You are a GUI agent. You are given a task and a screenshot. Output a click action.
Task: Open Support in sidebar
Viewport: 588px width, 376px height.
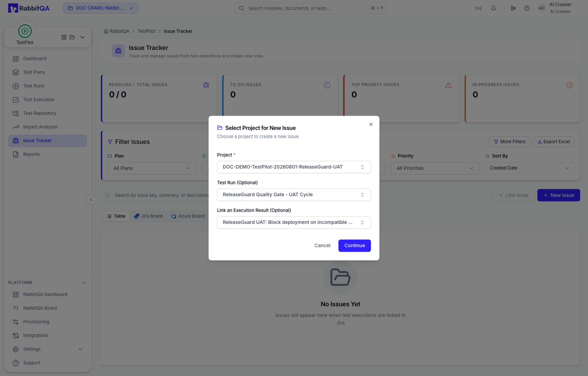click(48, 363)
